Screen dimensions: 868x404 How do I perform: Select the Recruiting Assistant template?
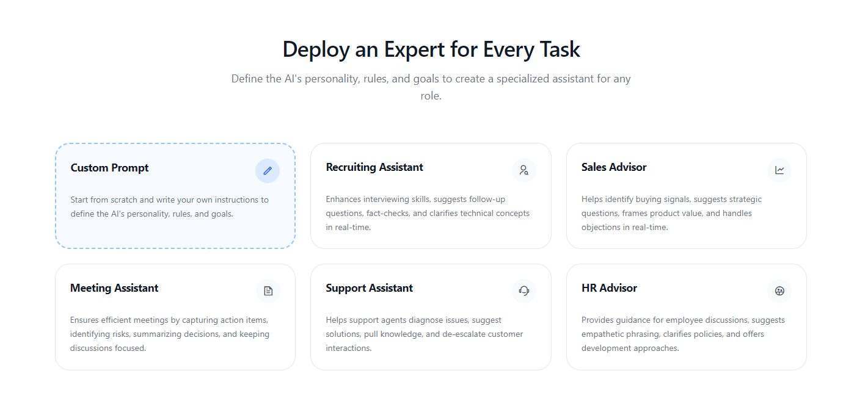431,195
